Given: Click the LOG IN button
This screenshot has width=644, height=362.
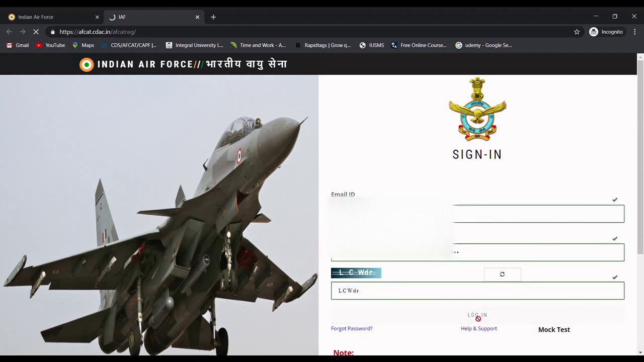Looking at the screenshot, I should click(477, 315).
